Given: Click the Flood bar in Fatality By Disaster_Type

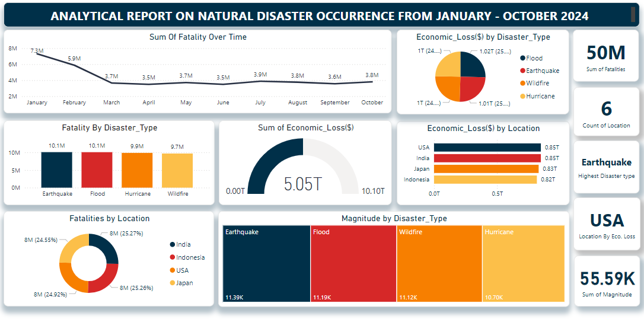Looking at the screenshot, I should tap(97, 170).
